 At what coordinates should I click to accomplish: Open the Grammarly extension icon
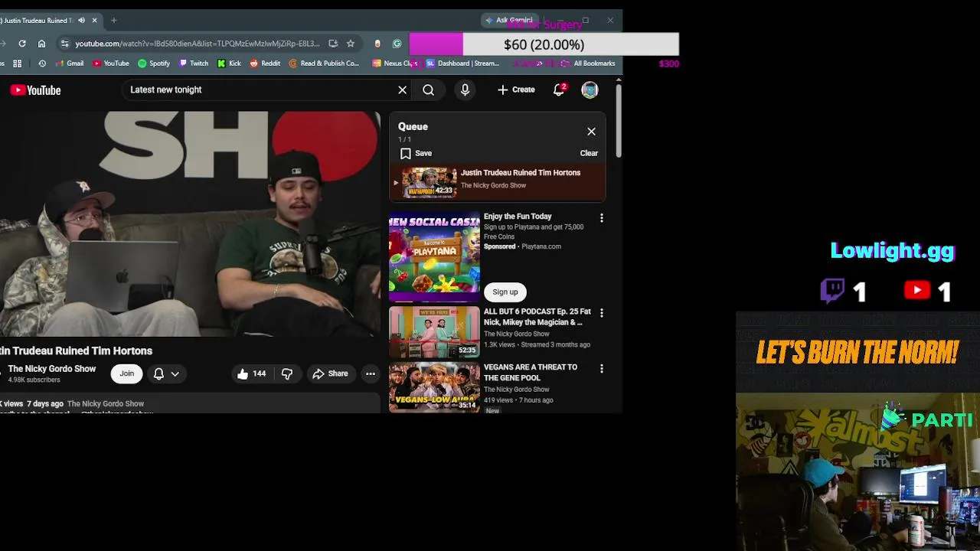coord(397,44)
